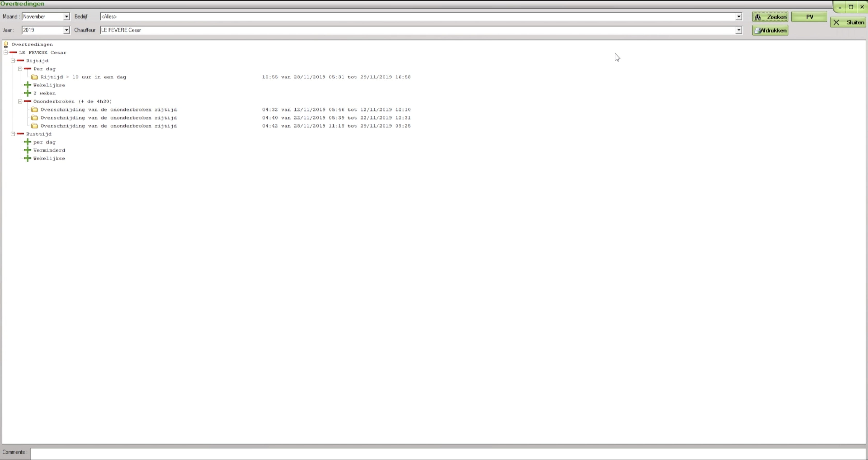Expand the Overtredingen root node
The image size is (868, 460).
[5, 44]
